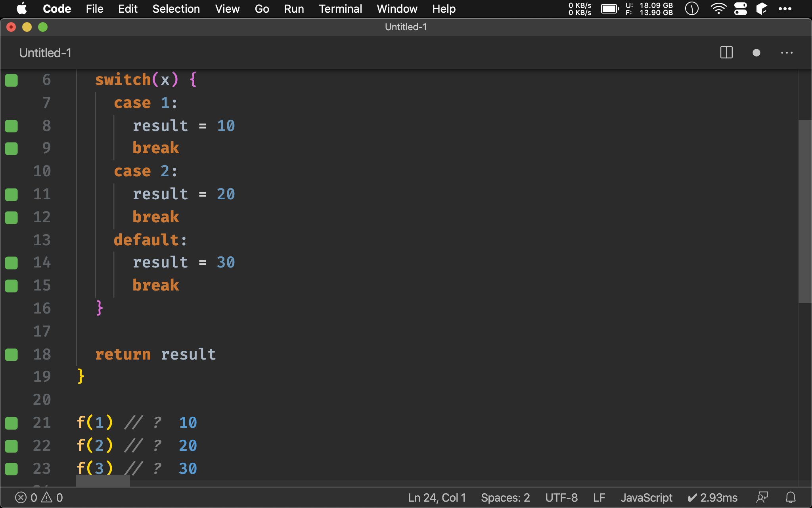Open the Help menu
This screenshot has height=508, width=812.
(444, 9)
